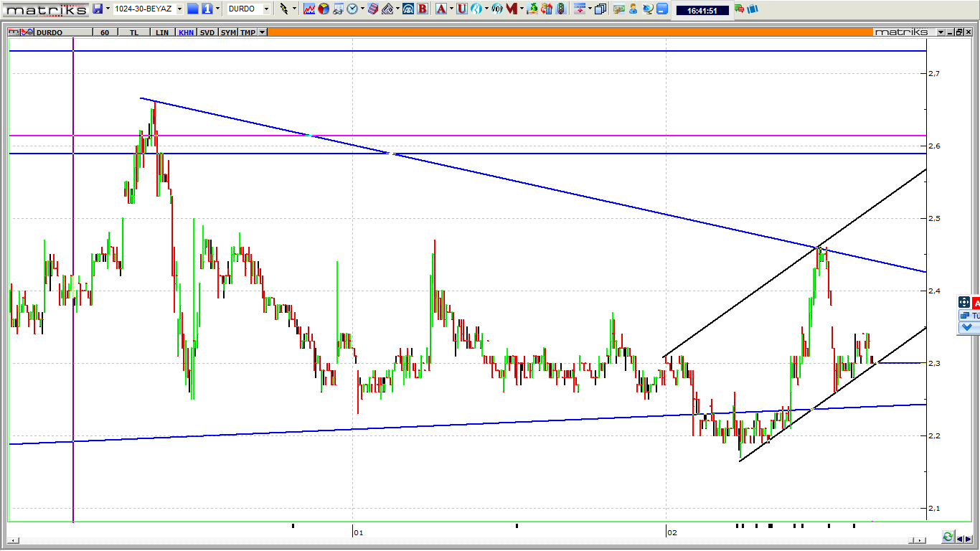Click the TL currency button
980x551 pixels.
coord(134,32)
